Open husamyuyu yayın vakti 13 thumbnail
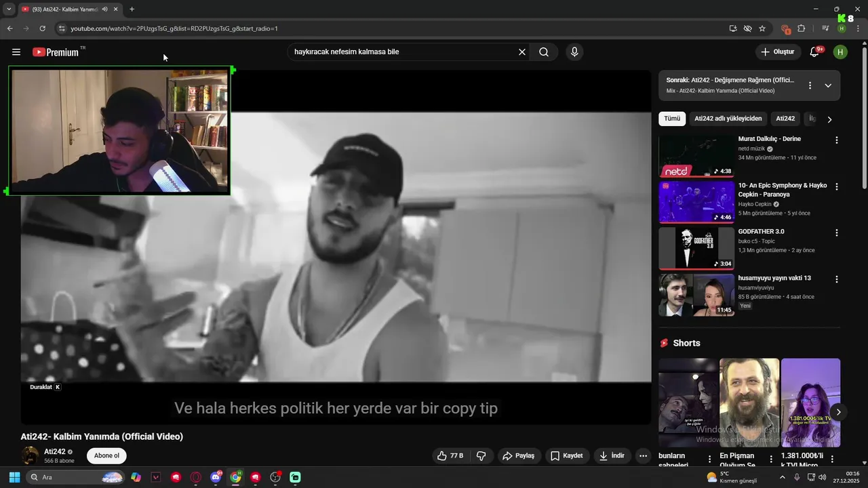The width and height of the screenshot is (868, 488). (x=696, y=295)
